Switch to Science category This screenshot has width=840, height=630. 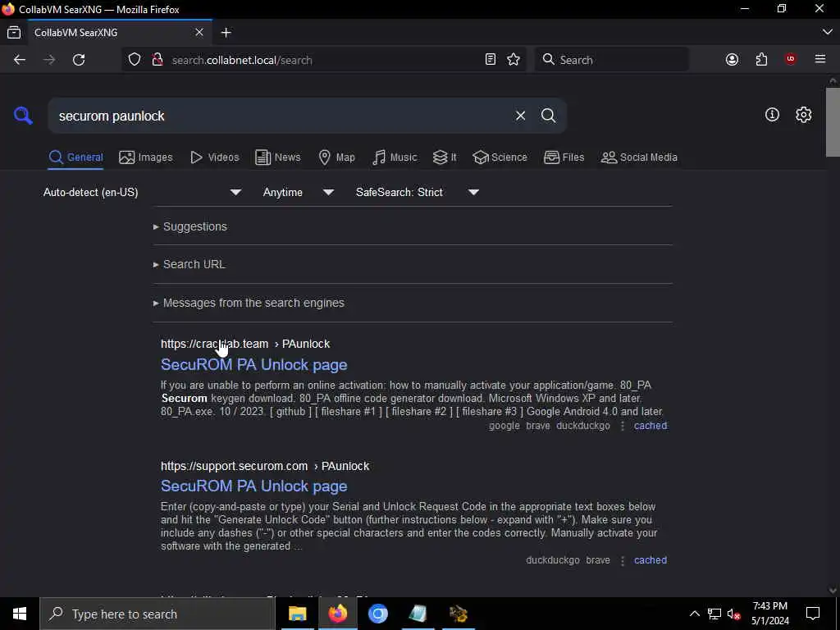tap(500, 157)
